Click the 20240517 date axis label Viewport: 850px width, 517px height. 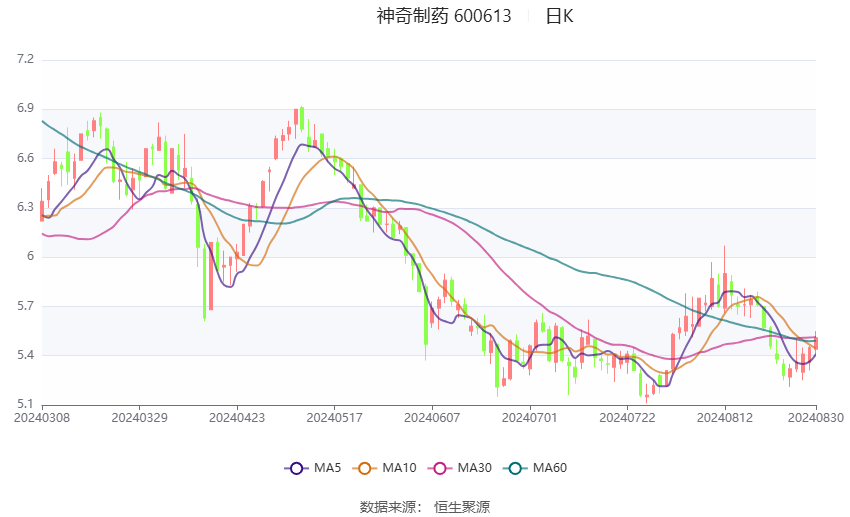coord(334,418)
